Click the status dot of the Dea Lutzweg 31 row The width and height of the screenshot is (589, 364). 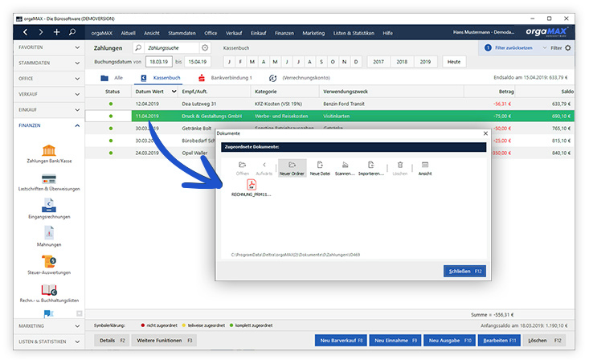coord(111,104)
